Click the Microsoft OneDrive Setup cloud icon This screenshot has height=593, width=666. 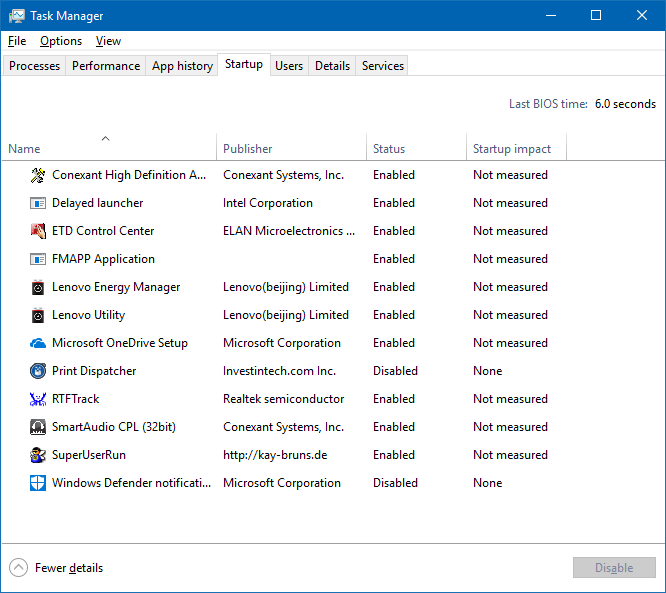coord(38,343)
